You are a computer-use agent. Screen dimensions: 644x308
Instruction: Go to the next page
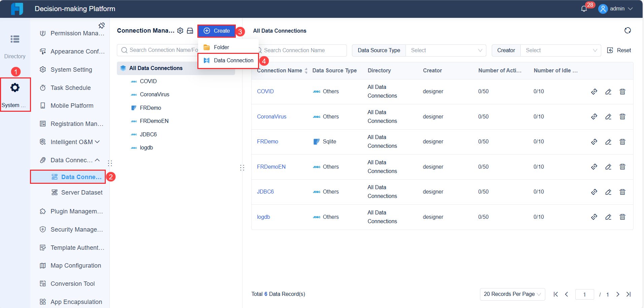coord(618,294)
